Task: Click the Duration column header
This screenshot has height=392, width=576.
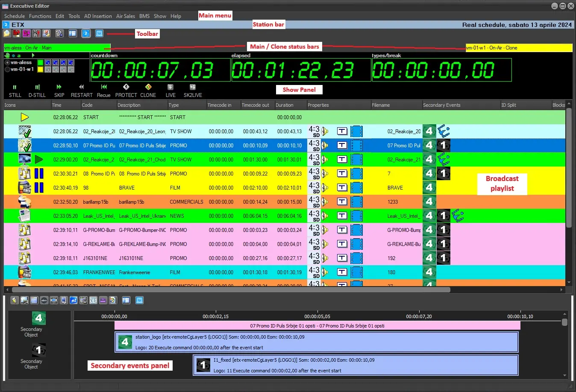Action: [285, 105]
